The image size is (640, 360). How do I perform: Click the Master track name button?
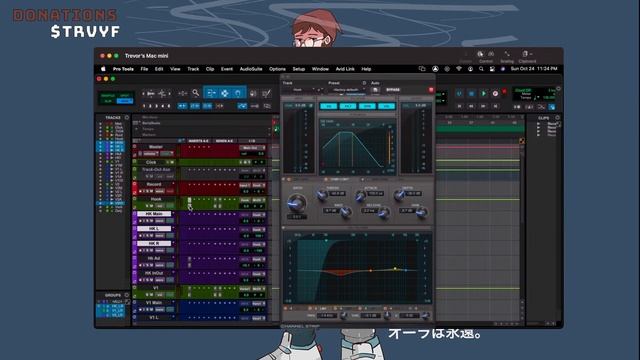coord(156,147)
